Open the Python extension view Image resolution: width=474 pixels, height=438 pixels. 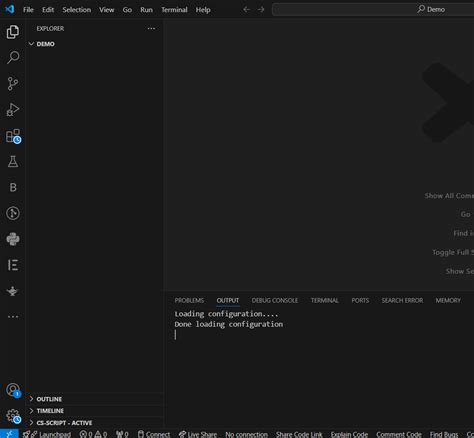[x=13, y=239]
